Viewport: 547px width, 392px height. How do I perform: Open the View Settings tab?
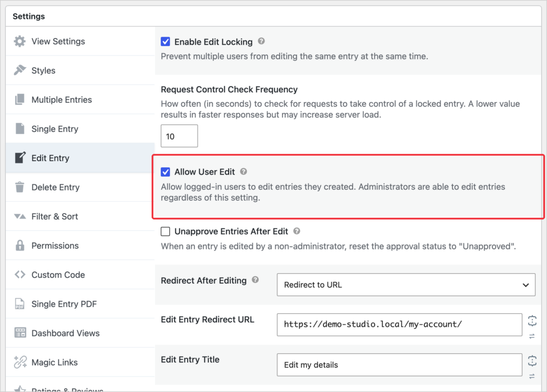click(80, 41)
